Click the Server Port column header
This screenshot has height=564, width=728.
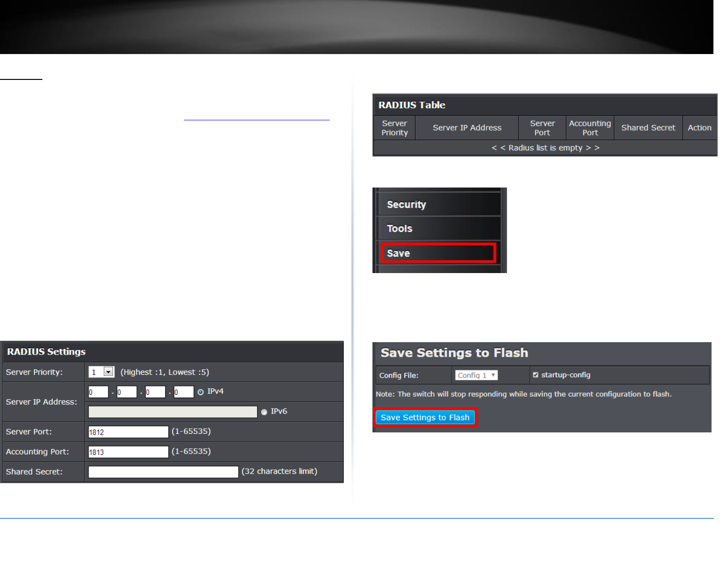(x=542, y=128)
